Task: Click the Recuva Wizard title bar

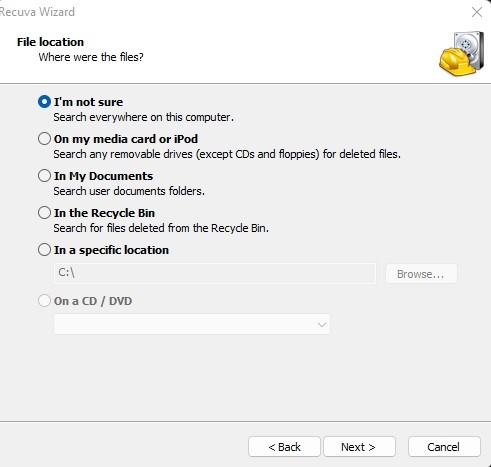Action: point(233,12)
